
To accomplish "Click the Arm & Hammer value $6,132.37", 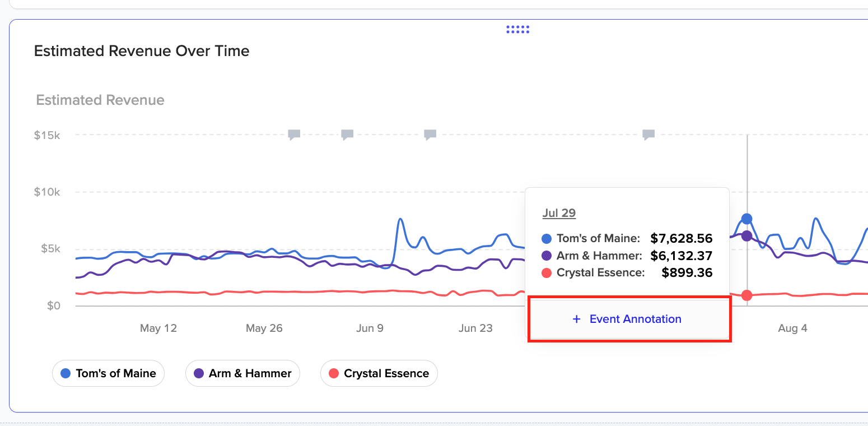I will (682, 256).
